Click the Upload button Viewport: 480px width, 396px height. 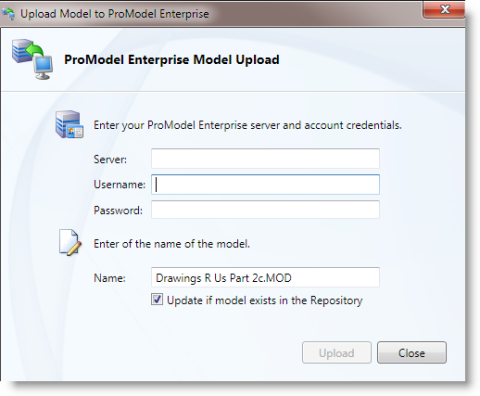pos(337,353)
